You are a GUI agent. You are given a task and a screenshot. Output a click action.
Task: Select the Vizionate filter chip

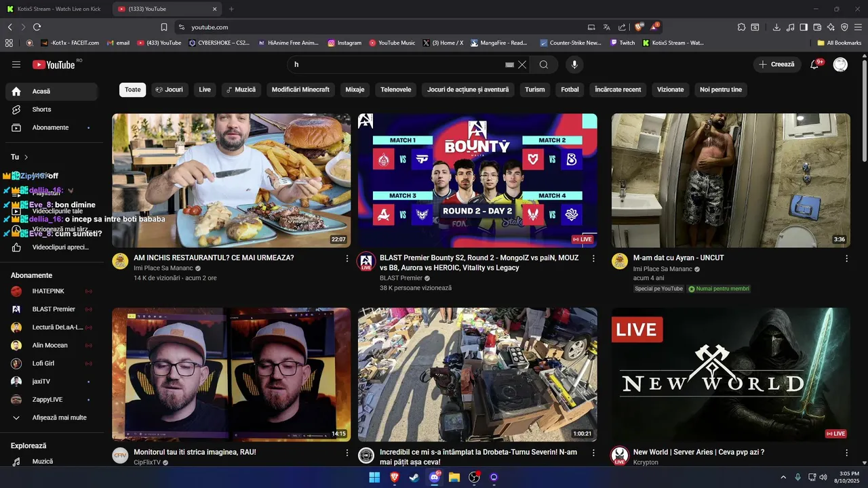(671, 89)
